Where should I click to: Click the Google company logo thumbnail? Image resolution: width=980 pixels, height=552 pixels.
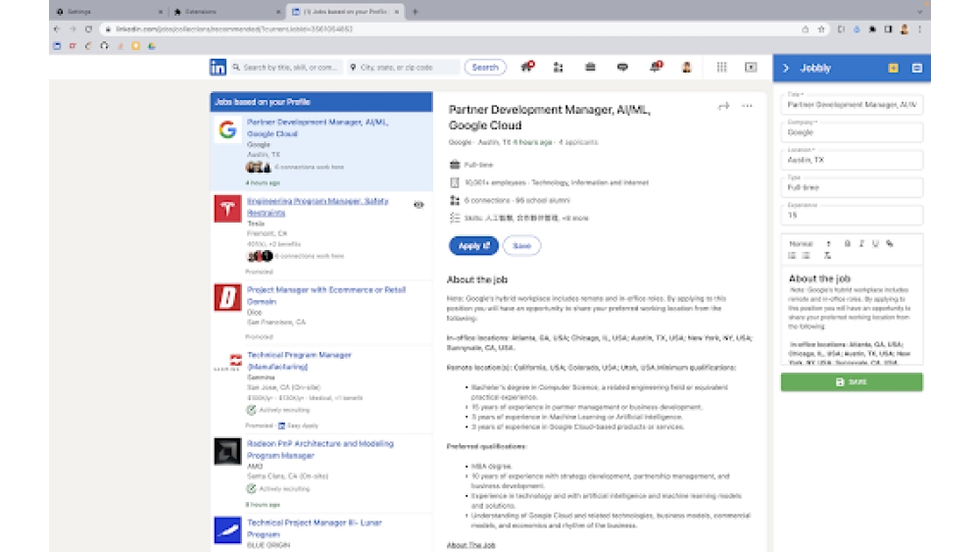click(x=227, y=129)
